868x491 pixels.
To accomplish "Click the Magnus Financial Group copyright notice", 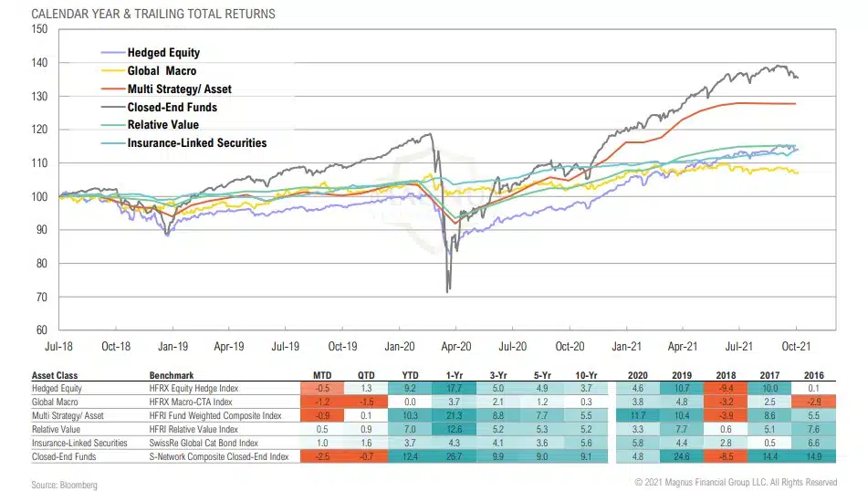I will tap(736, 481).
